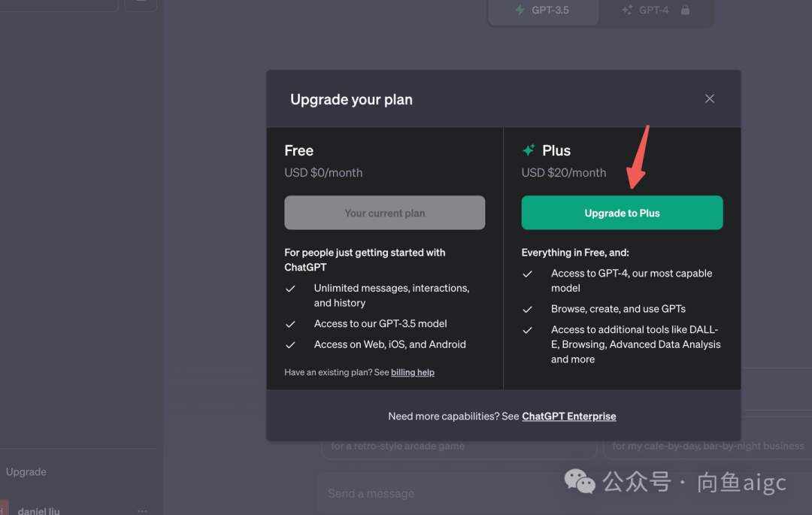
Task: Click the daniel liu profile avatar
Action: [x=5, y=509]
